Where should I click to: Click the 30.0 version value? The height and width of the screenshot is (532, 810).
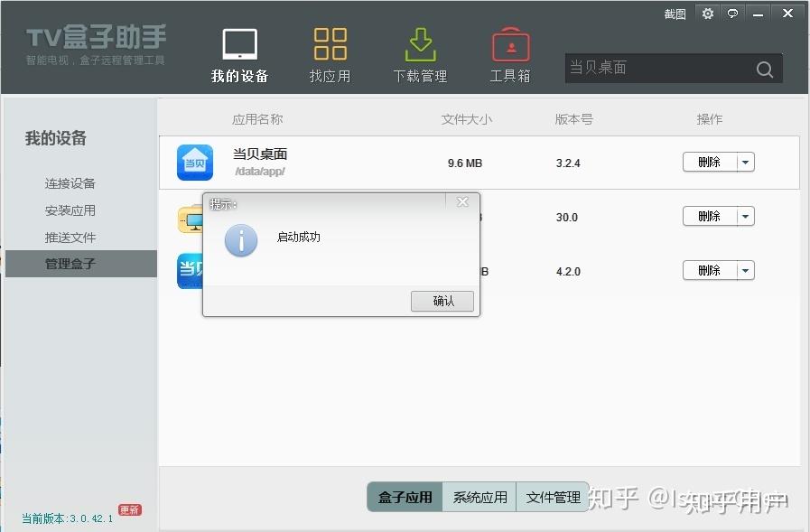(567, 218)
